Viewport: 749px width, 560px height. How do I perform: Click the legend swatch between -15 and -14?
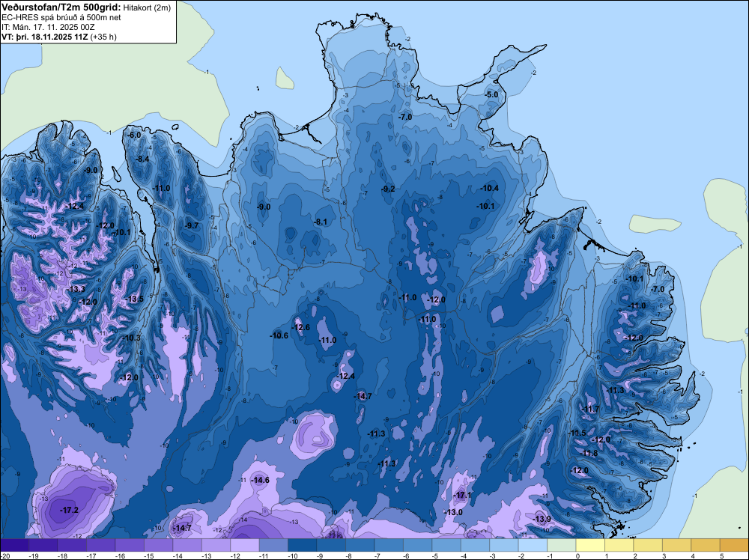[159, 545]
